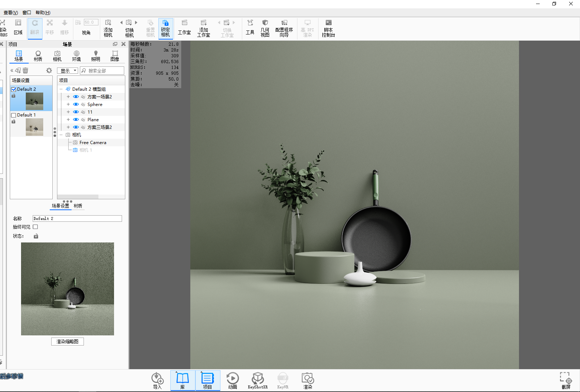Open the KeyShotXR tool

[x=257, y=380]
